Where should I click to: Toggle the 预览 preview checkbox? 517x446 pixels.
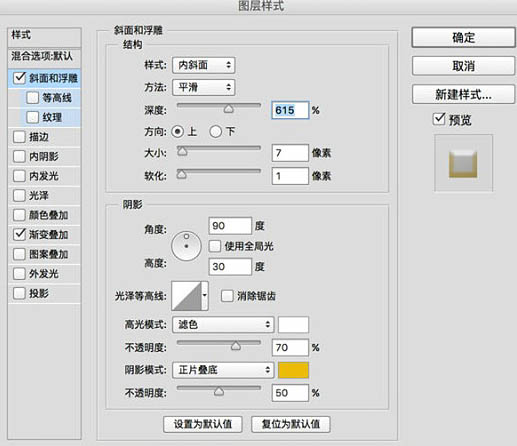pos(439,119)
